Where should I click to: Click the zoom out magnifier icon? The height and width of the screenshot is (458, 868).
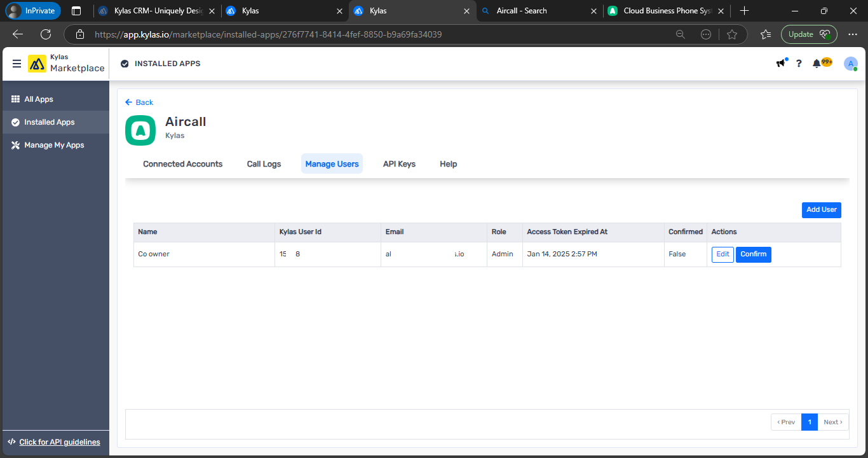pyautogui.click(x=680, y=34)
